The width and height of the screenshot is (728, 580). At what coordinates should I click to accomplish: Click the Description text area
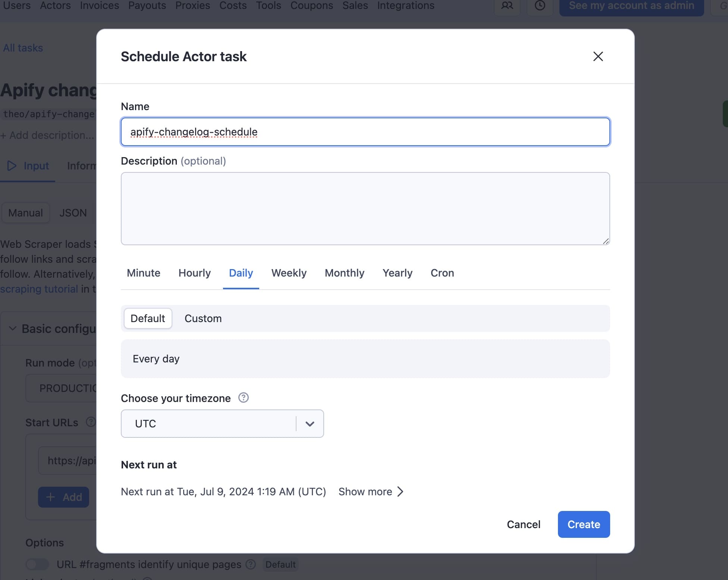(x=365, y=208)
